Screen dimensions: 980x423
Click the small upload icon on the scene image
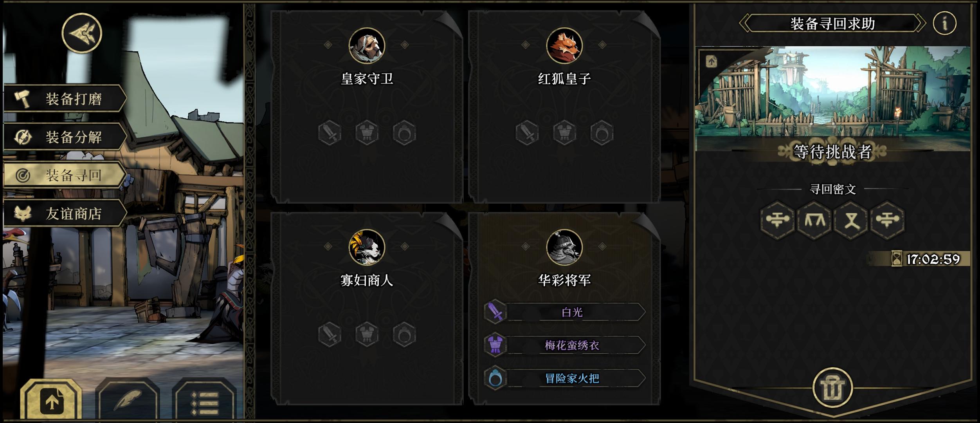[712, 61]
